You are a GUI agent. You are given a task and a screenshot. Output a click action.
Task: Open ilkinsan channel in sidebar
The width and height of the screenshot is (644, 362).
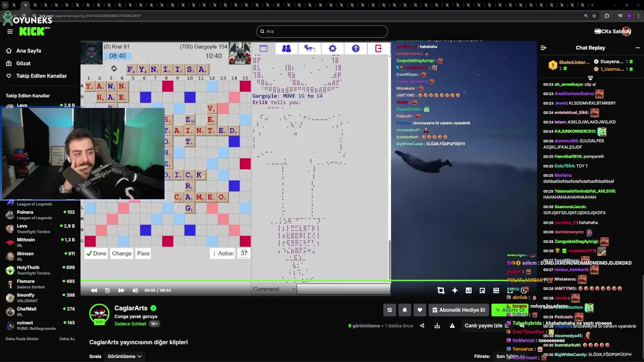(x=40, y=256)
